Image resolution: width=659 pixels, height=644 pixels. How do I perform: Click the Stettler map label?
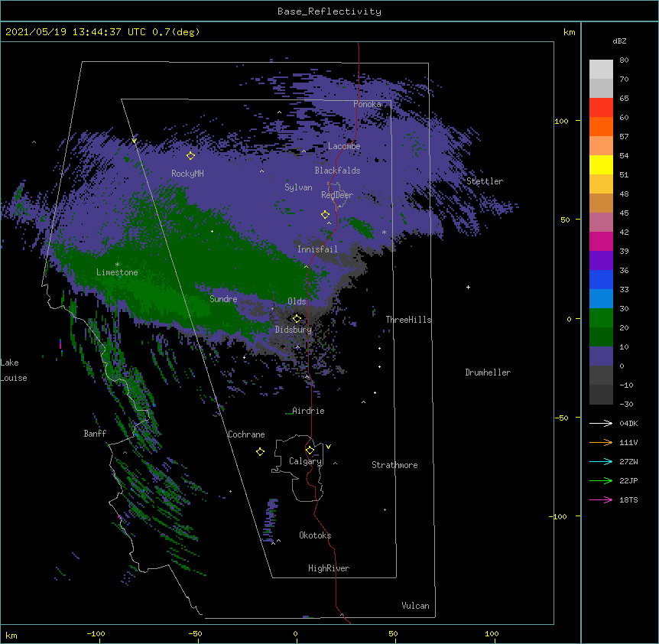click(485, 181)
